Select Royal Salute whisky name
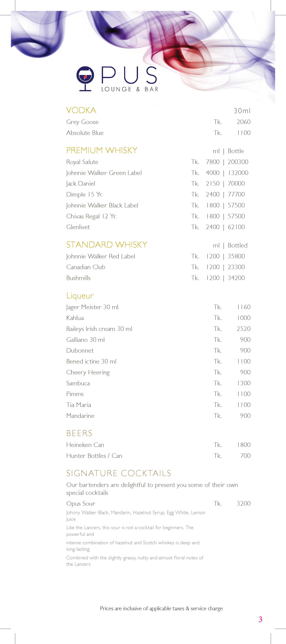The image size is (286, 644). point(82,162)
